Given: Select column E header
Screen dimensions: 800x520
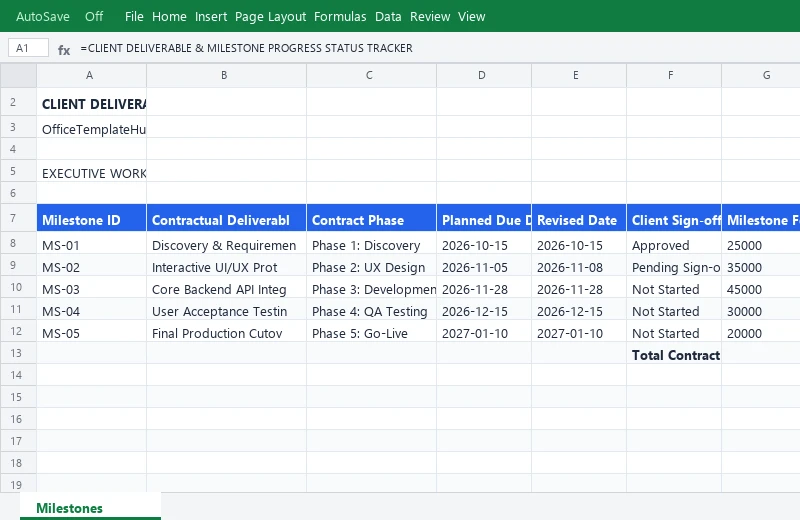Looking at the screenshot, I should [579, 76].
